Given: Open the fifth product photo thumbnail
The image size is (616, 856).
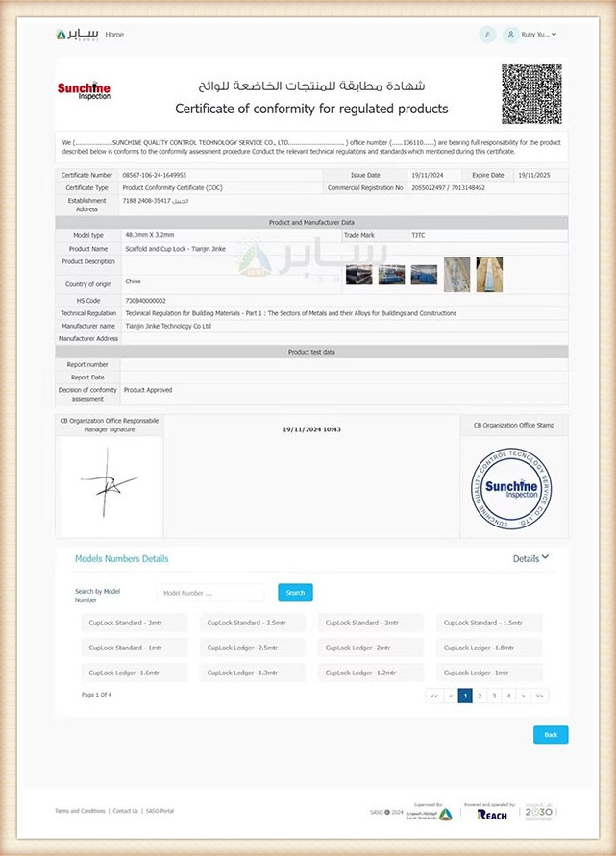Looking at the screenshot, I should (x=489, y=275).
